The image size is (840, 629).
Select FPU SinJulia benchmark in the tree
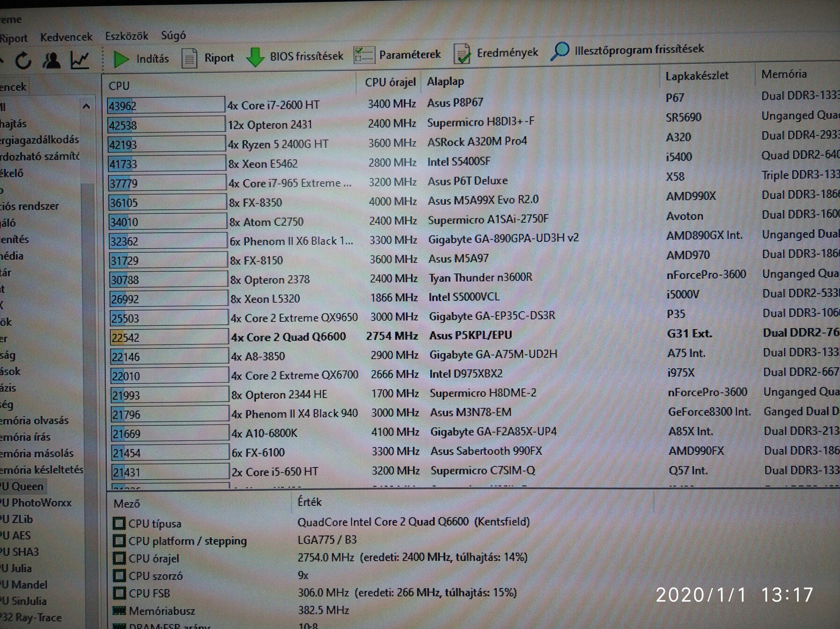(x=23, y=601)
